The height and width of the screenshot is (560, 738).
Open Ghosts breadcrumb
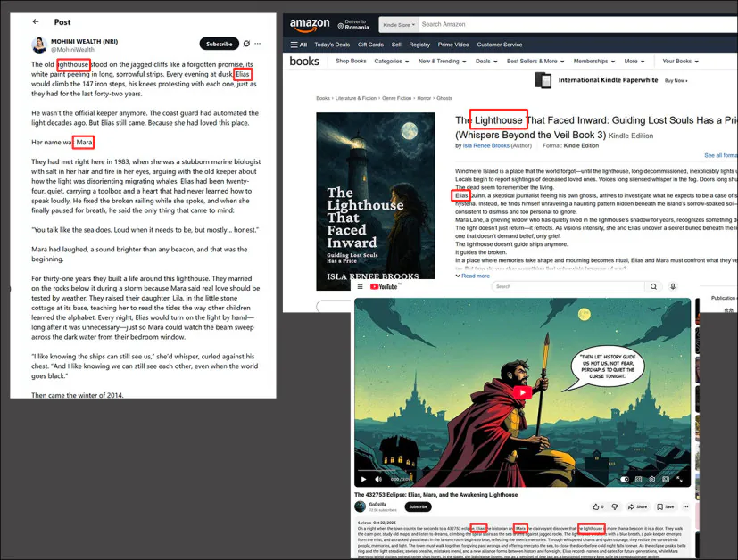coord(444,98)
